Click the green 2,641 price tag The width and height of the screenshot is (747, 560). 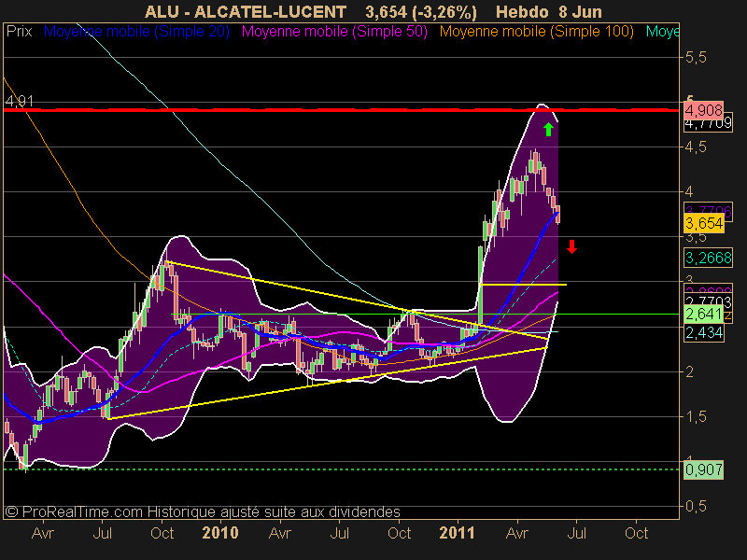coord(704,315)
